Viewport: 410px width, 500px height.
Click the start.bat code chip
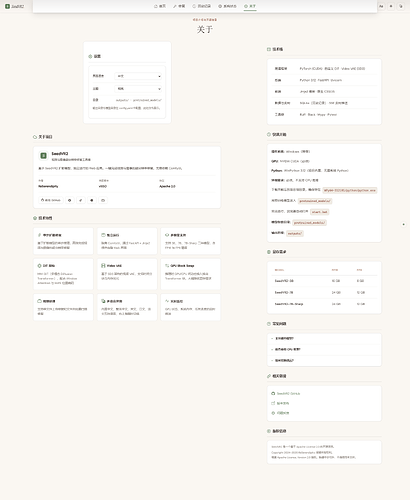pos(320,212)
